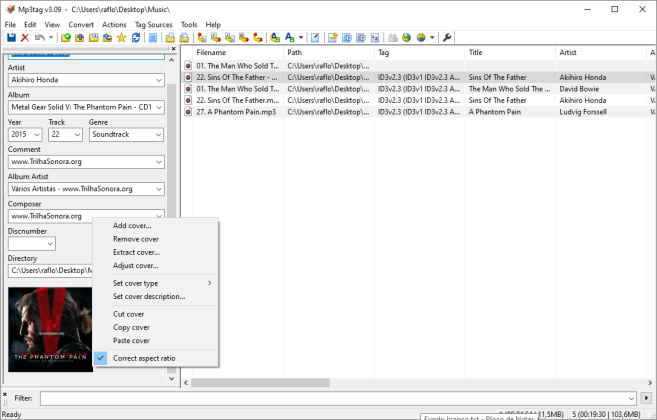The height and width of the screenshot is (420, 657).
Task: Expand the Genre dropdown showing Soundtrack
Action: pyautogui.click(x=158, y=135)
